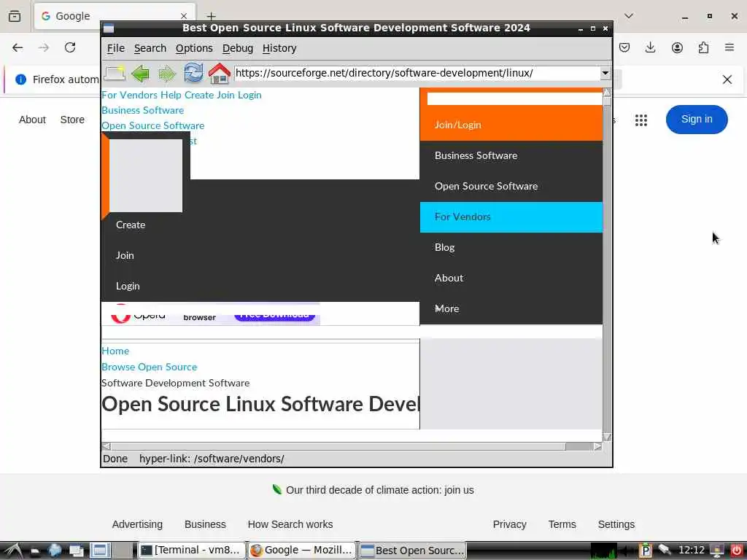Click the horizontal scrollbar left arrow
Image resolution: width=747 pixels, height=560 pixels.
107,446
